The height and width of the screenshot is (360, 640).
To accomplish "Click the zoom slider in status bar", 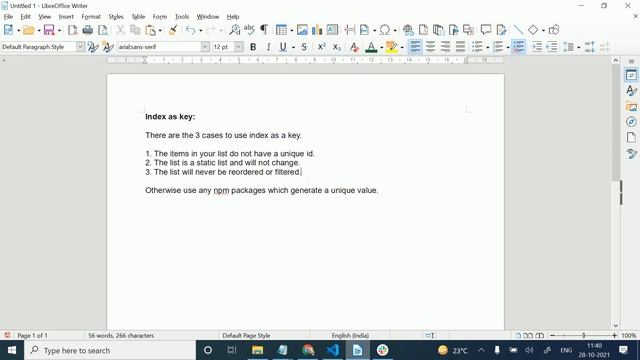I will [x=583, y=336].
